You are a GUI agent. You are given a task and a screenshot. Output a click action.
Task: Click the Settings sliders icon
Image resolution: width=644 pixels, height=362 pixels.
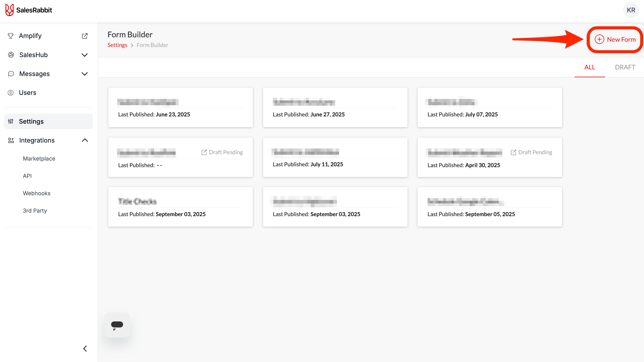11,121
